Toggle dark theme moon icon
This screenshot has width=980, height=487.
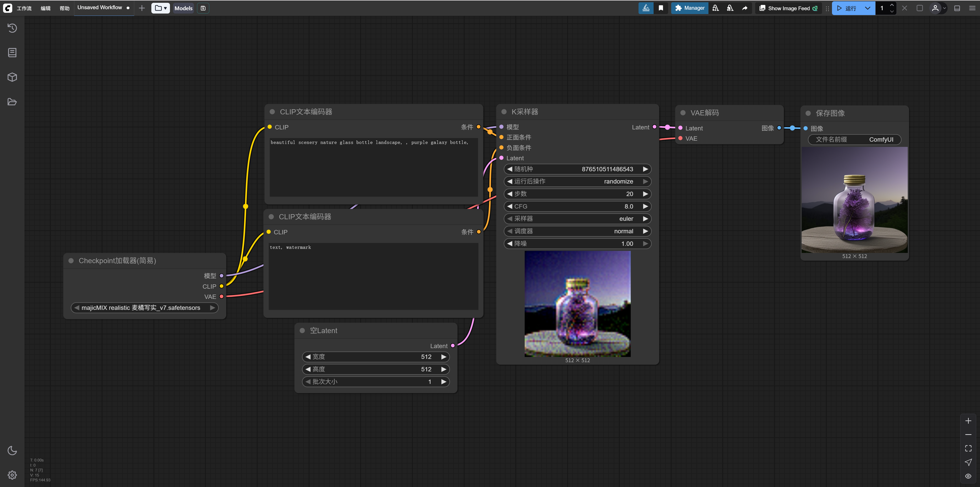click(x=12, y=451)
